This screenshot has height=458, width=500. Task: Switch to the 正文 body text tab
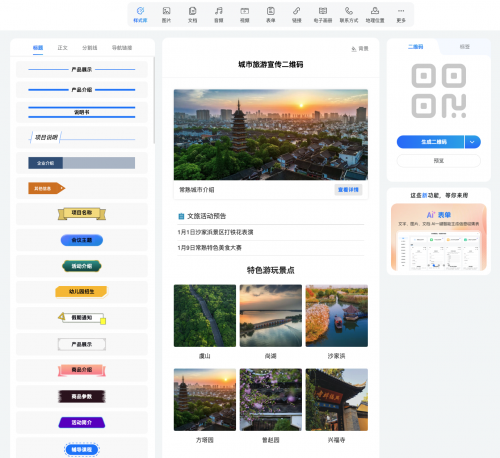pos(63,48)
